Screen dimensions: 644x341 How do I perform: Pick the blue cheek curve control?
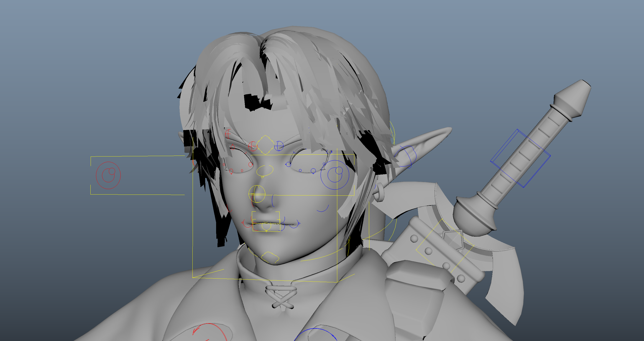(323, 208)
